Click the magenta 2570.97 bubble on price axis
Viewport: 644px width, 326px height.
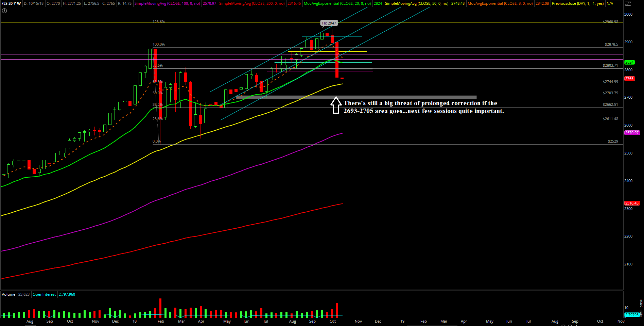(x=632, y=133)
